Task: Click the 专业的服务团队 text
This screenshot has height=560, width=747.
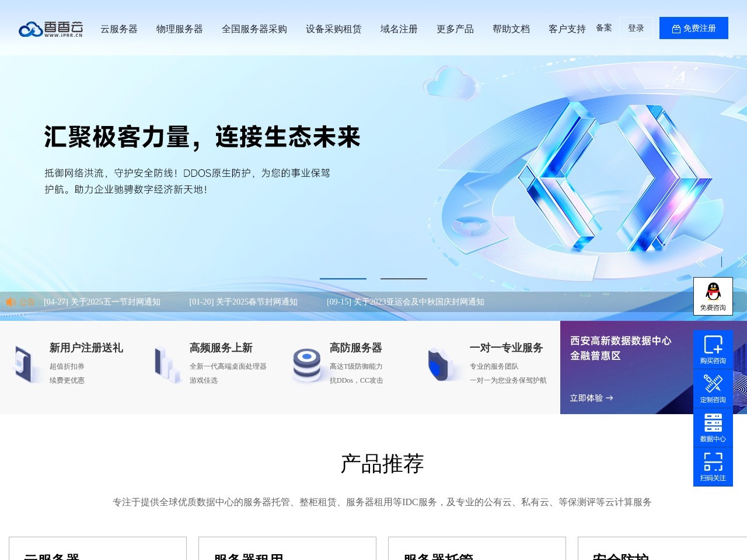Action: point(494,366)
